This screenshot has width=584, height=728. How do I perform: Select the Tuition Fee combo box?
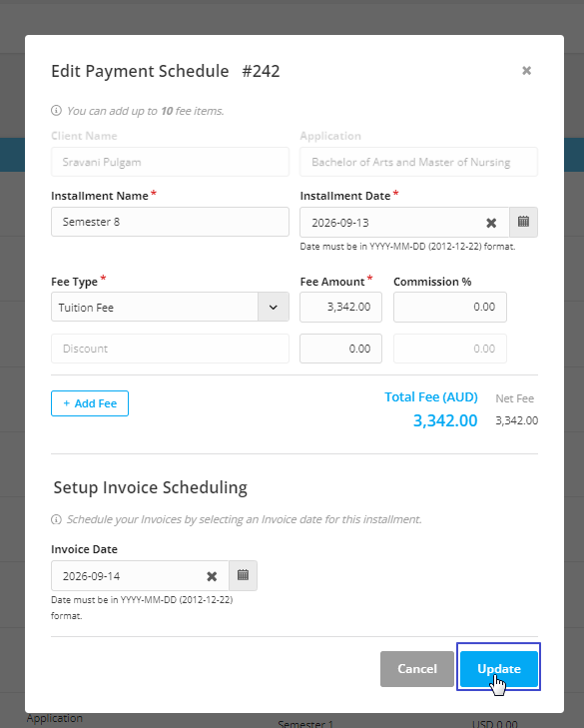click(x=170, y=307)
